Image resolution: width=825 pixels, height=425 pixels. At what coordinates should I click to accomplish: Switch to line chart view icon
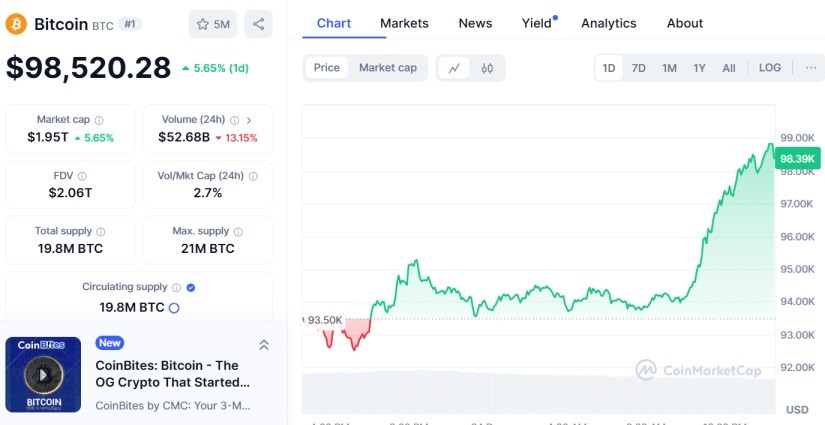coord(454,68)
